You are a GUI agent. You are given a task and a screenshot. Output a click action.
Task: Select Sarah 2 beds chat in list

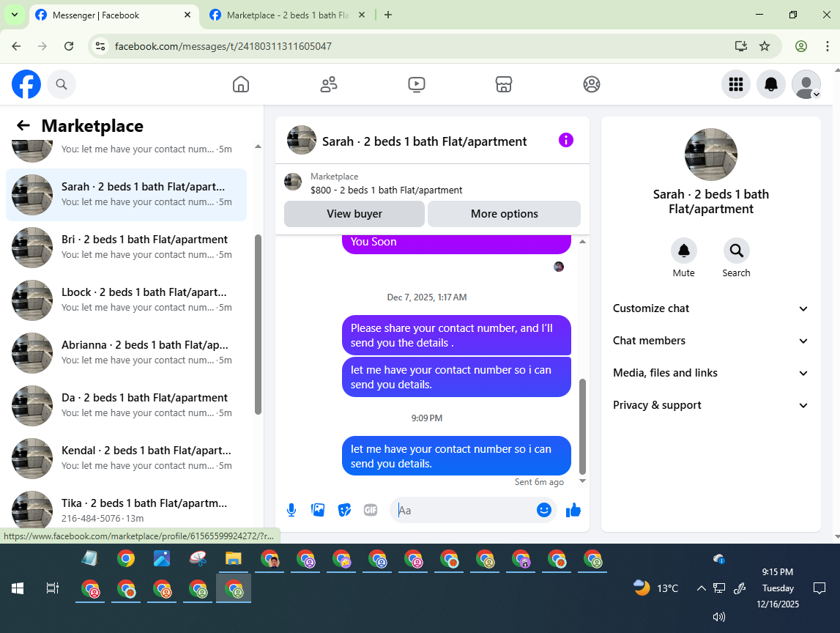click(127, 195)
